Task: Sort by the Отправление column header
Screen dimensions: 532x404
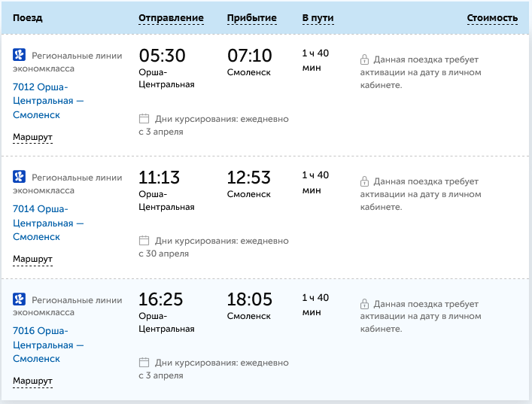Action: (x=171, y=18)
